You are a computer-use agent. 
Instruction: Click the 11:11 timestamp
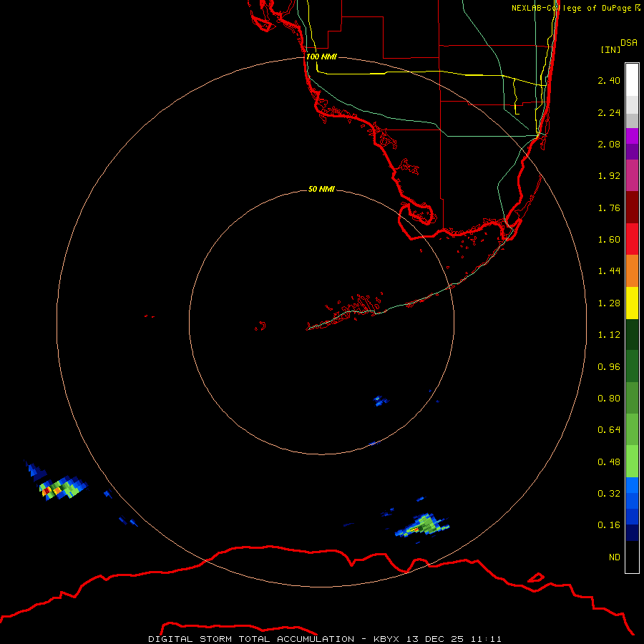click(486, 639)
